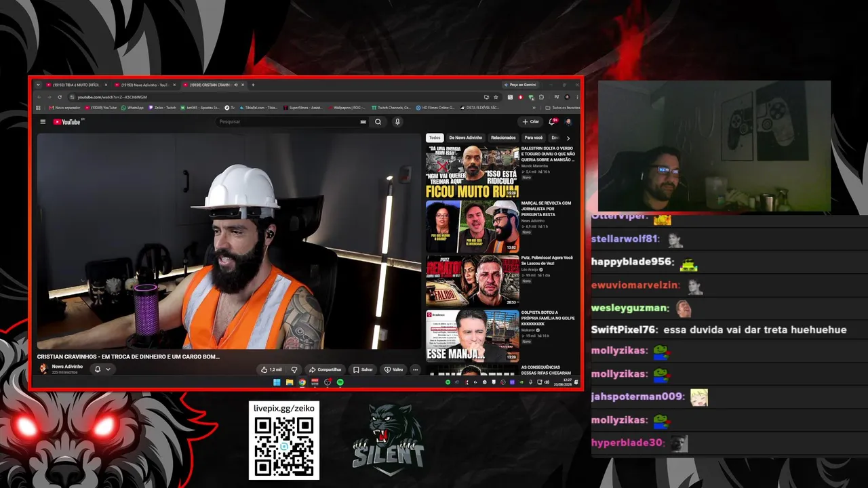Select the Para você filter chip
Screen dimensions: 868x488
[534, 138]
